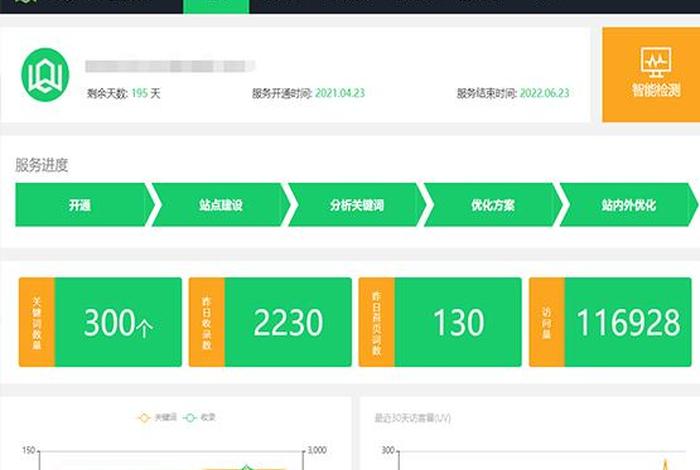Image resolution: width=700 pixels, height=470 pixels.
Task: Open the 昨日首页词数 130 card
Action: pyautogui.click(x=440, y=322)
